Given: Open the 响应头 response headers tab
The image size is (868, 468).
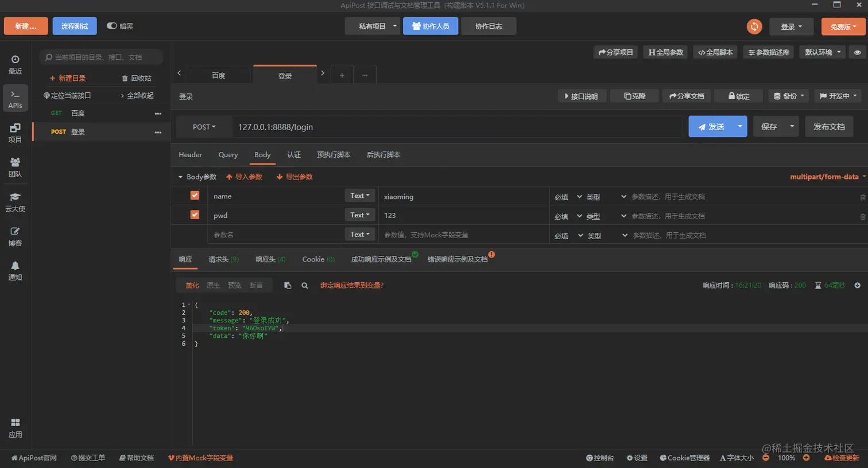Looking at the screenshot, I should pos(270,259).
